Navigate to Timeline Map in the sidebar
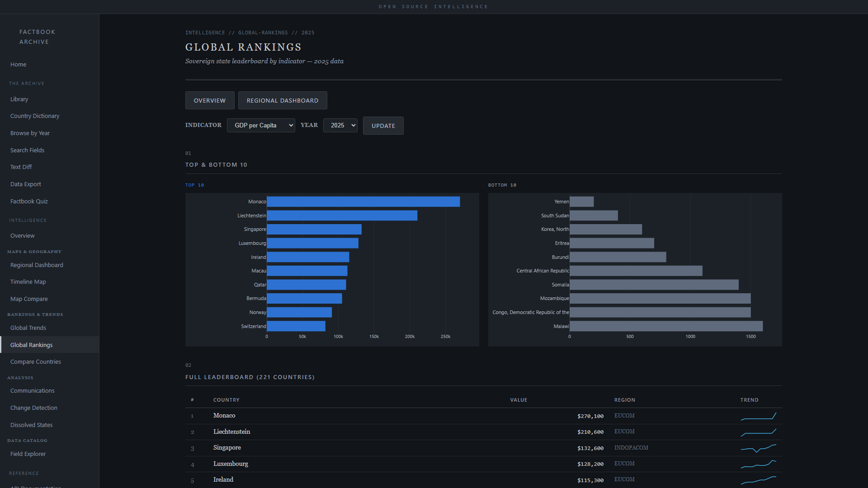This screenshot has width=868, height=488. point(28,282)
